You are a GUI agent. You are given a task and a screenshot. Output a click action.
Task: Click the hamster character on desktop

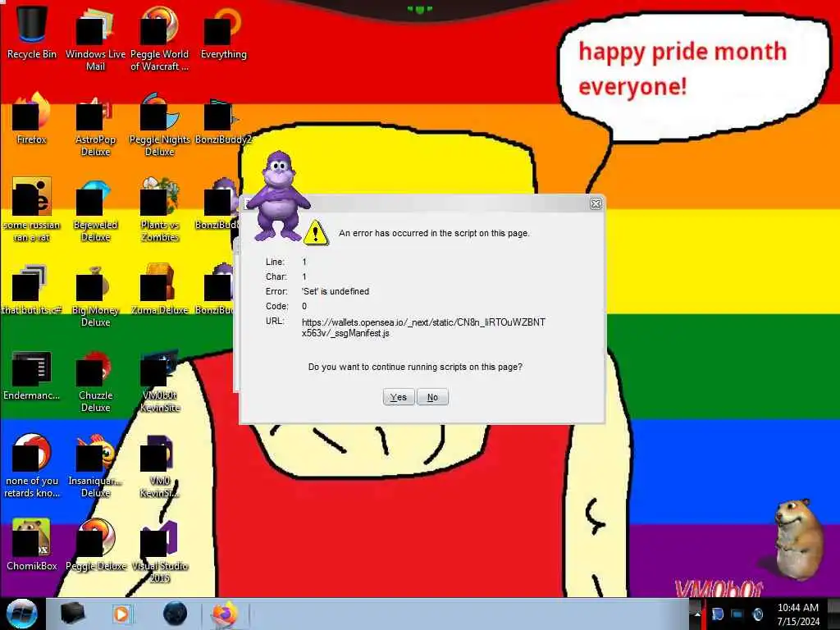pos(798,538)
